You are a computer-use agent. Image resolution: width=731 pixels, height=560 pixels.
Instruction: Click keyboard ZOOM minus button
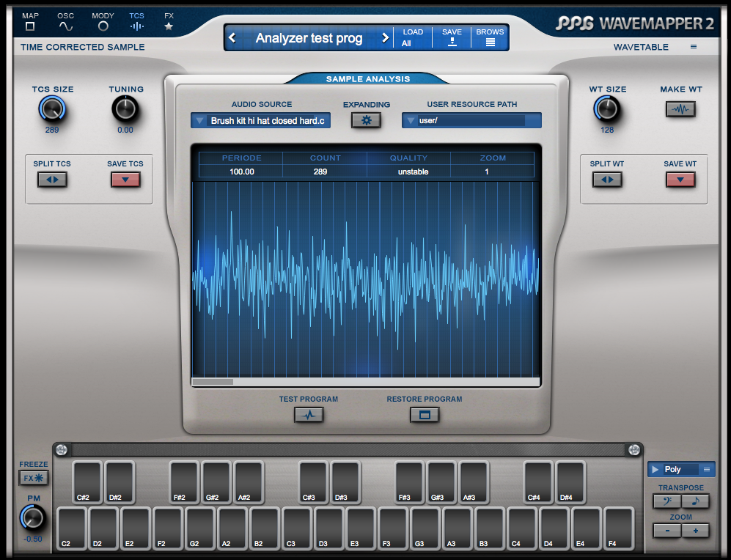click(667, 531)
